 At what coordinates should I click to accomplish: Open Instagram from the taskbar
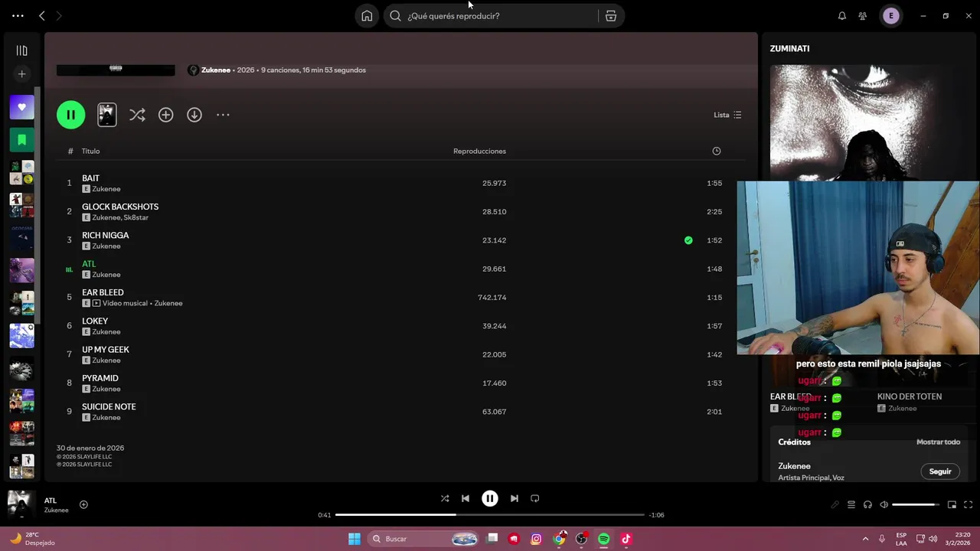536,539
